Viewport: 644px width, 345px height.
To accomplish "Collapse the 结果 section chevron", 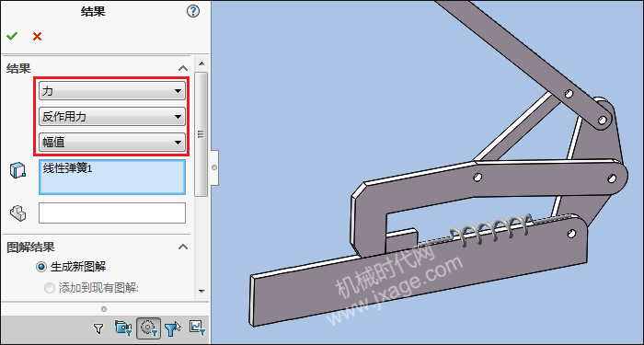I will click(183, 68).
